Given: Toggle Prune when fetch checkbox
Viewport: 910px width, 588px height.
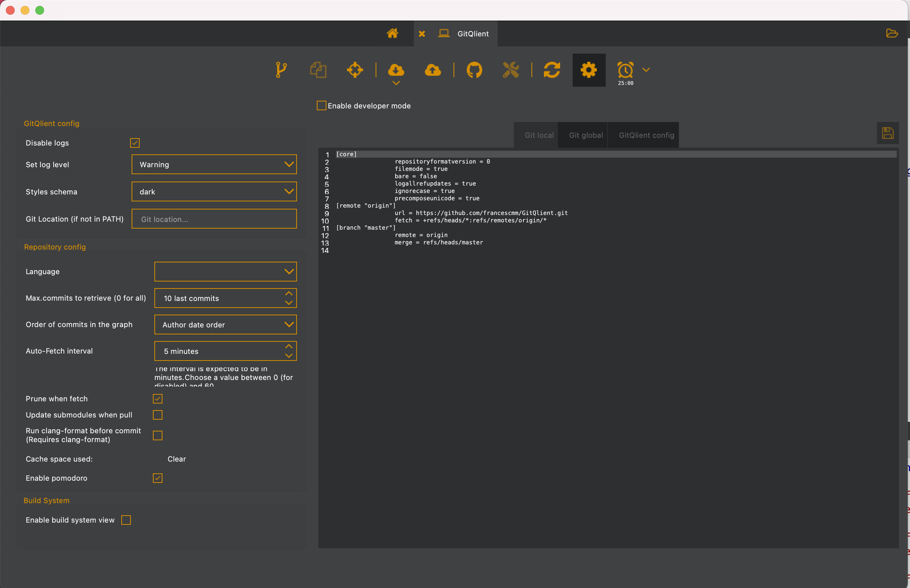Looking at the screenshot, I should pos(158,399).
